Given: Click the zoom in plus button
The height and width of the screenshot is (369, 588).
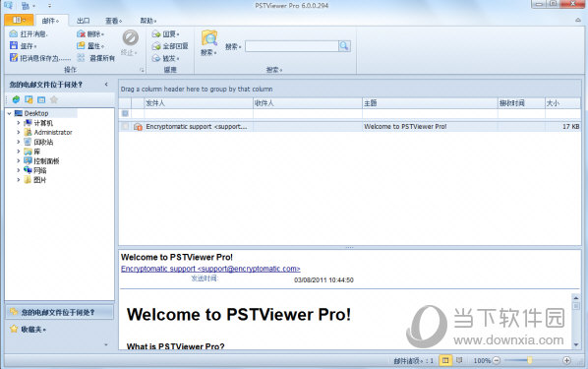Looking at the screenshot, I should [x=566, y=360].
